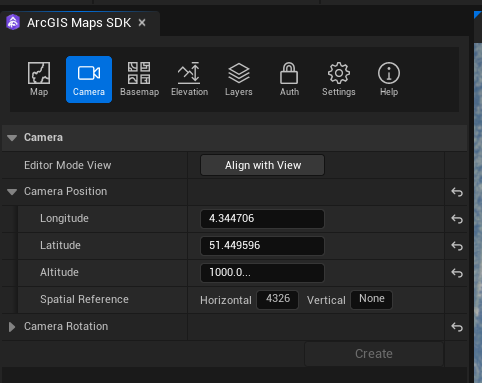The width and height of the screenshot is (482, 383).
Task: Edit the Altitude field 1000.0
Action: pos(262,273)
